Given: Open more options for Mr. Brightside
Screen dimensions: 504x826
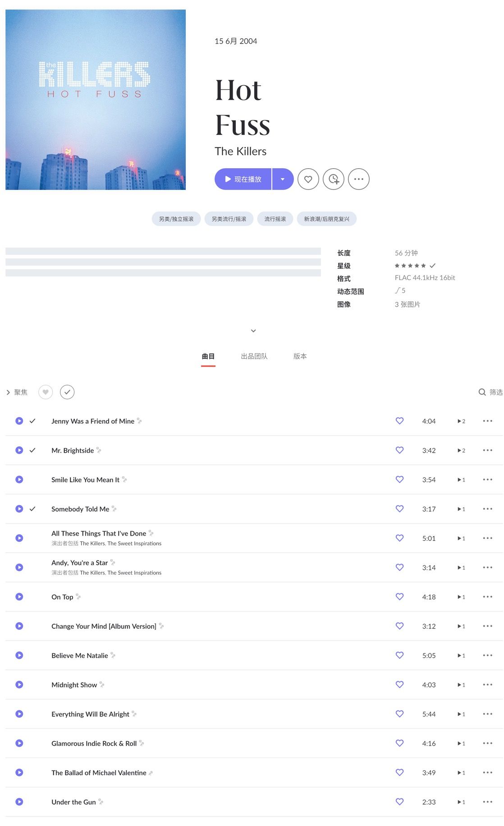Looking at the screenshot, I should pos(487,450).
